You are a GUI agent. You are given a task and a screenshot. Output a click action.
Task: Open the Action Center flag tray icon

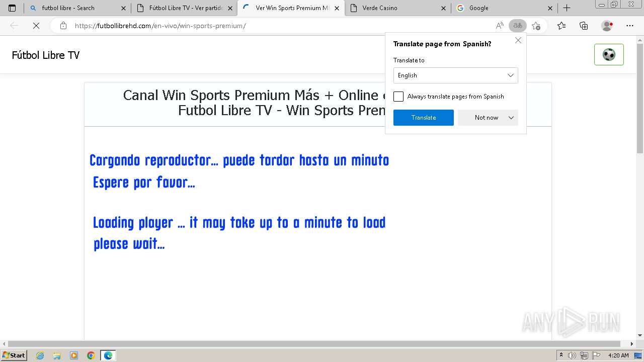[596, 355]
